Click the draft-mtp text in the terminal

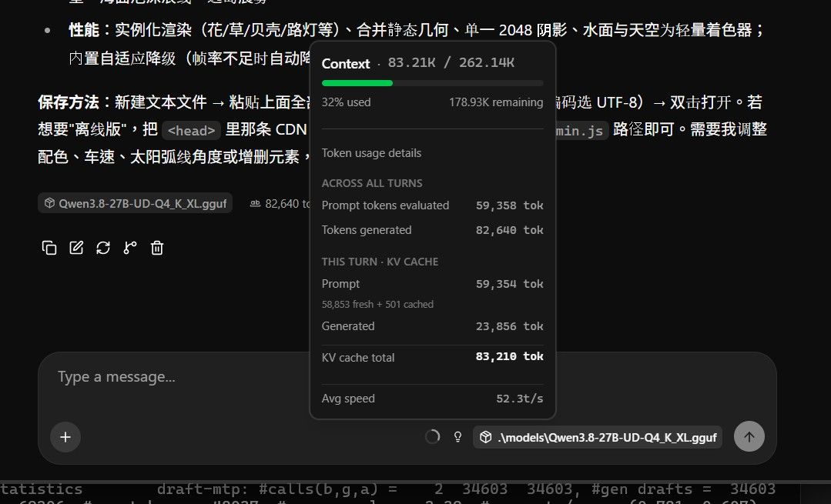coord(202,489)
